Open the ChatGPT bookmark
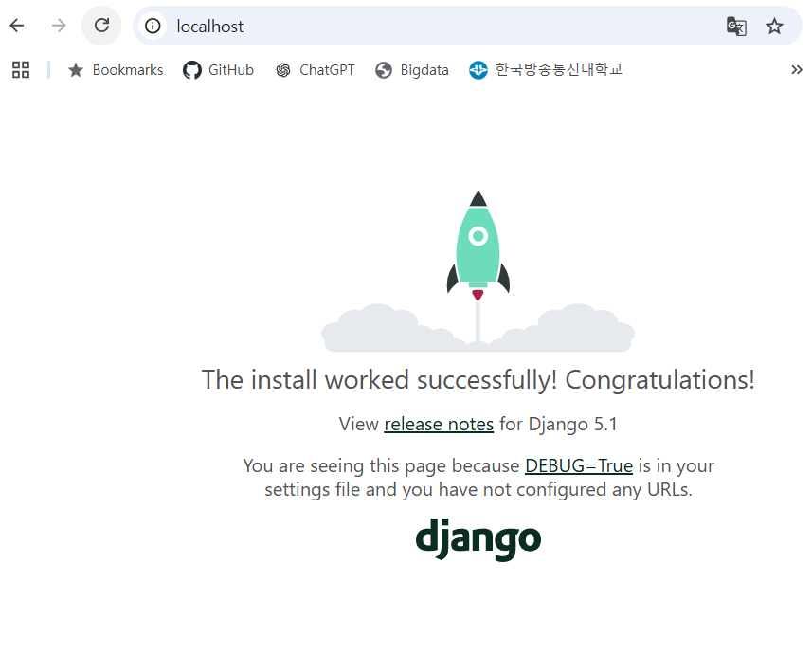The image size is (812, 655). click(315, 70)
